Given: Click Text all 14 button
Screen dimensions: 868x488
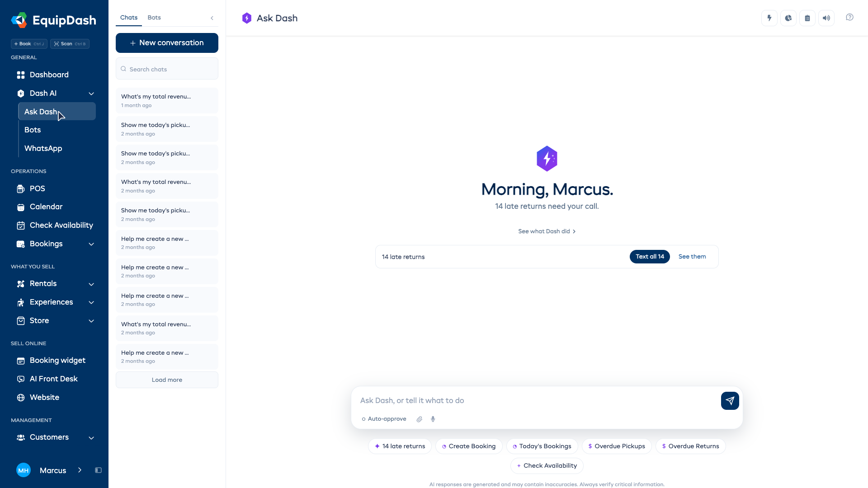Looking at the screenshot, I should tap(650, 257).
